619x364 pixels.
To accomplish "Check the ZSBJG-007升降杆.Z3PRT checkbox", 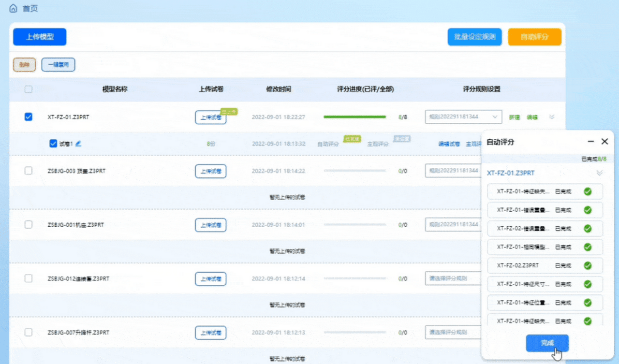I will tap(29, 333).
